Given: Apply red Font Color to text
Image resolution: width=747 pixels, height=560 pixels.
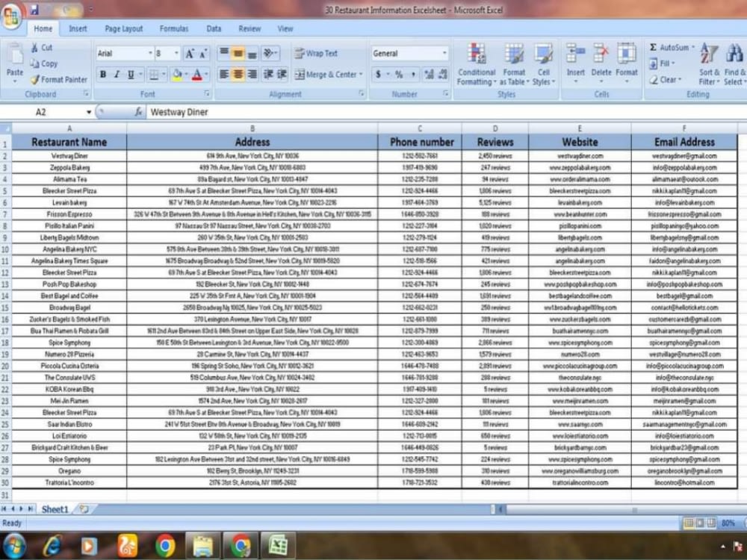Looking at the screenshot, I should [x=196, y=74].
